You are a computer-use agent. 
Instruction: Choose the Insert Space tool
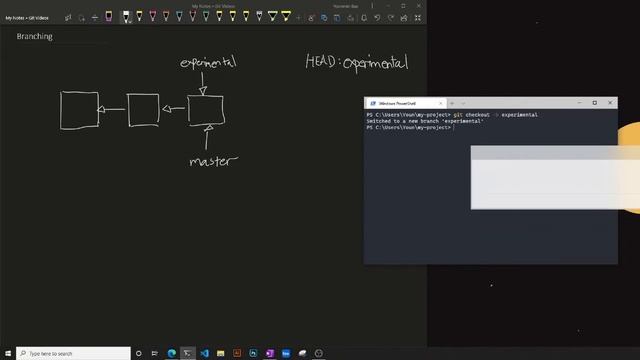(95, 18)
